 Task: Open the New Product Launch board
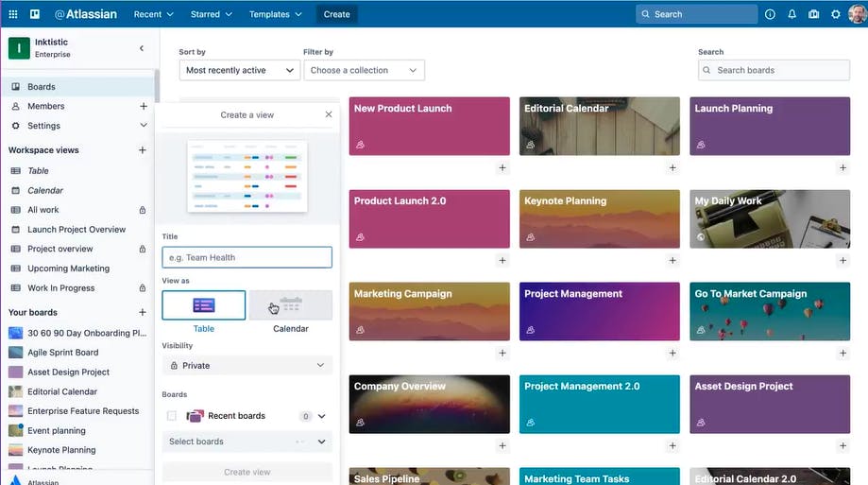coord(429,127)
